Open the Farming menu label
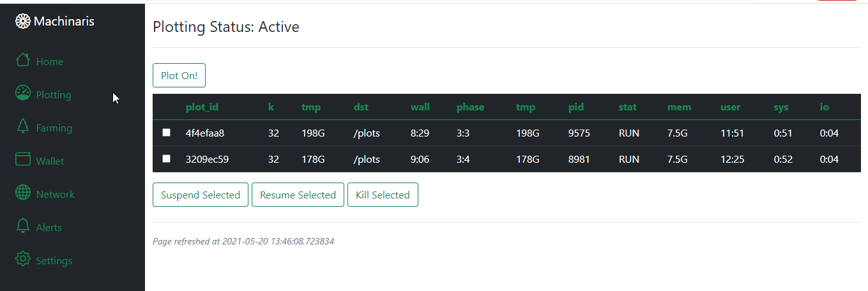The width and height of the screenshot is (868, 291). tap(54, 128)
